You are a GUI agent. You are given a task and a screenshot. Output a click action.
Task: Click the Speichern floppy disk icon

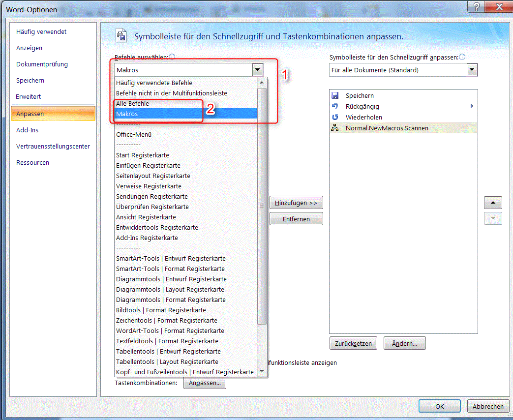[x=335, y=95]
